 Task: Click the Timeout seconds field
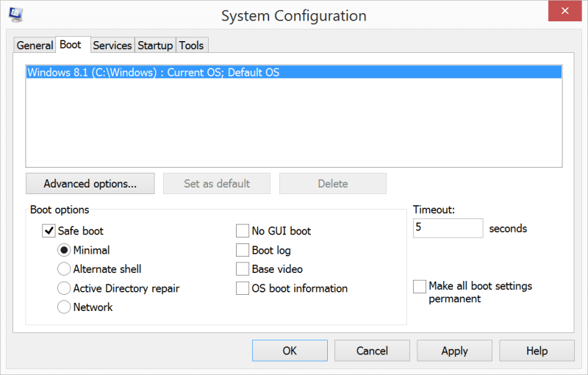448,228
